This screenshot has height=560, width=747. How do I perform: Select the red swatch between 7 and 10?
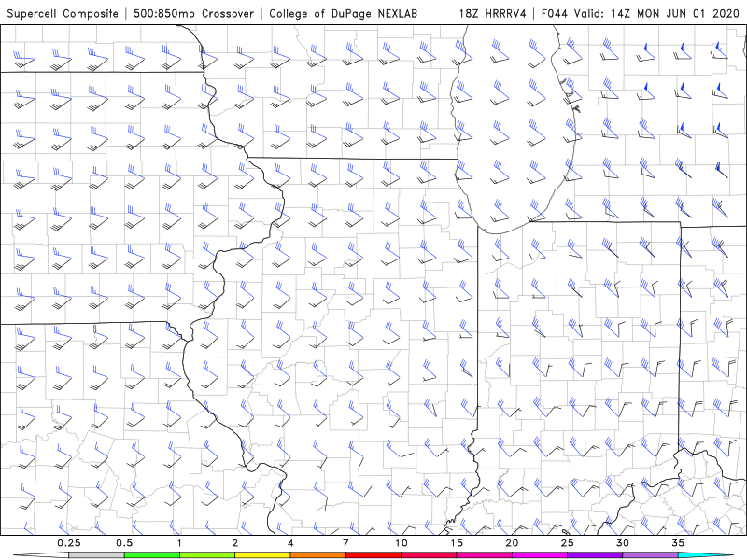[x=373, y=555]
